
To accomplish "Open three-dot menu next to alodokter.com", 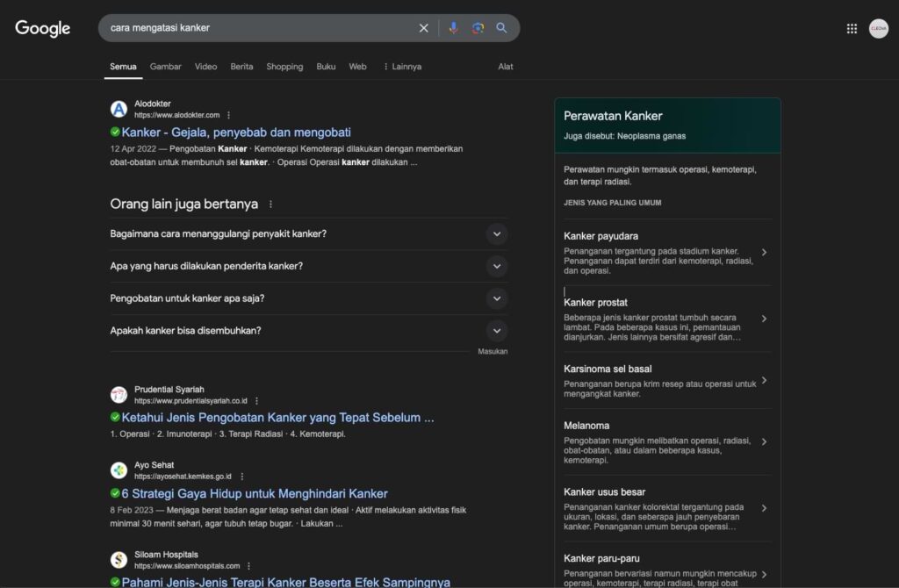I will (229, 115).
